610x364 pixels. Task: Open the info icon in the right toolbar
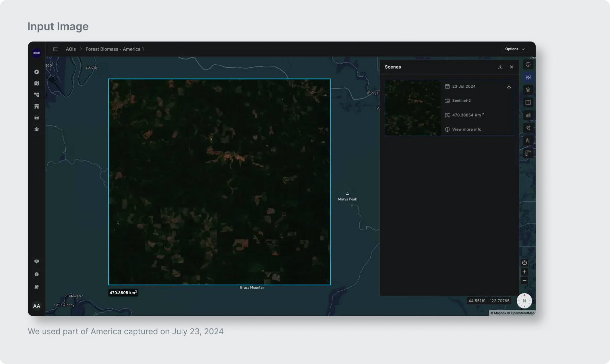(x=528, y=64)
